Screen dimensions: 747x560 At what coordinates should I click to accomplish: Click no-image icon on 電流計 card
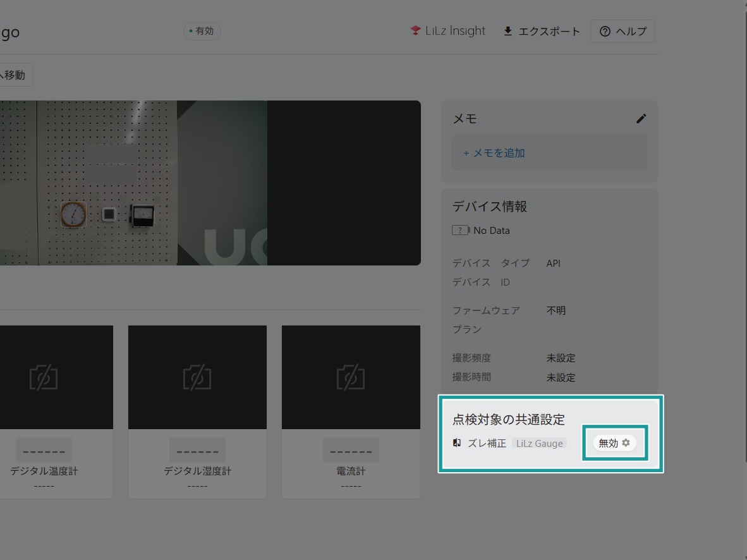pos(351,377)
